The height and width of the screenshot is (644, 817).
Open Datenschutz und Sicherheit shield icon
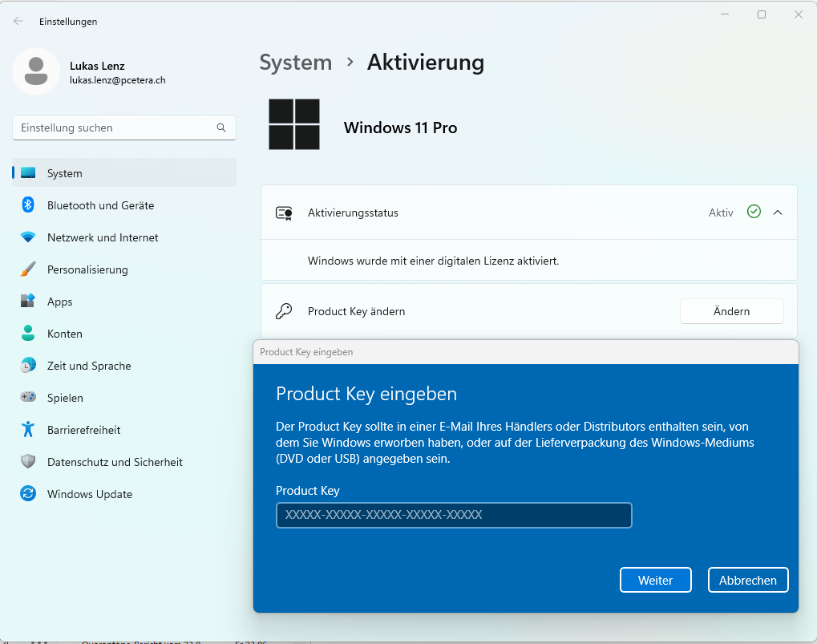28,462
